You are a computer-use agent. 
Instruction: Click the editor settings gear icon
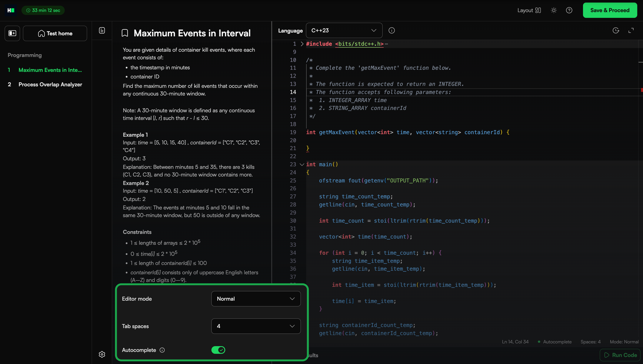[102, 354]
